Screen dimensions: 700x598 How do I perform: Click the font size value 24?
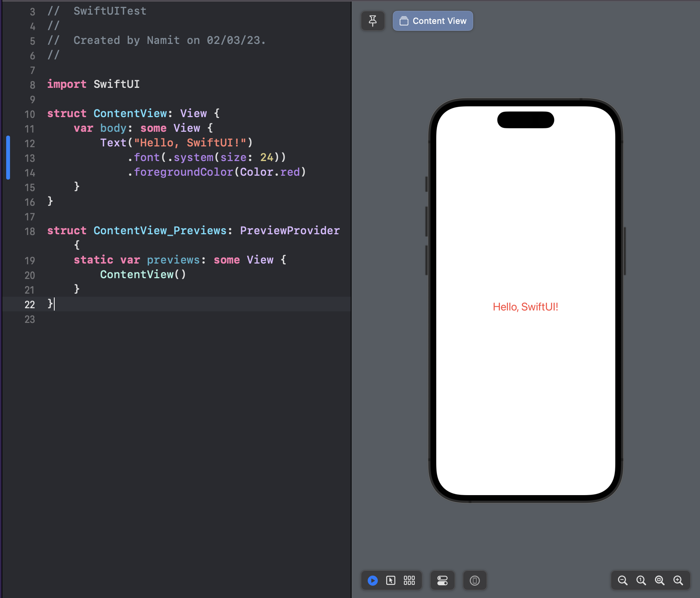[266, 157]
